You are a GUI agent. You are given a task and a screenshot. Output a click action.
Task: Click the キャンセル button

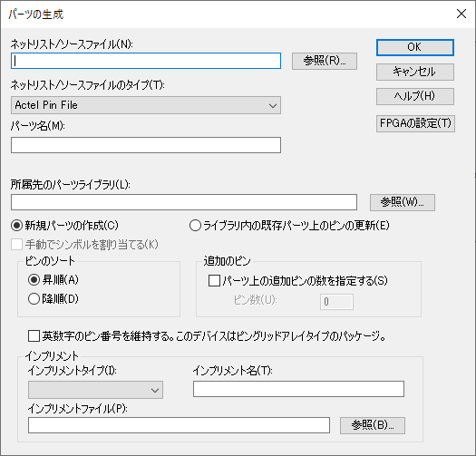[415, 72]
